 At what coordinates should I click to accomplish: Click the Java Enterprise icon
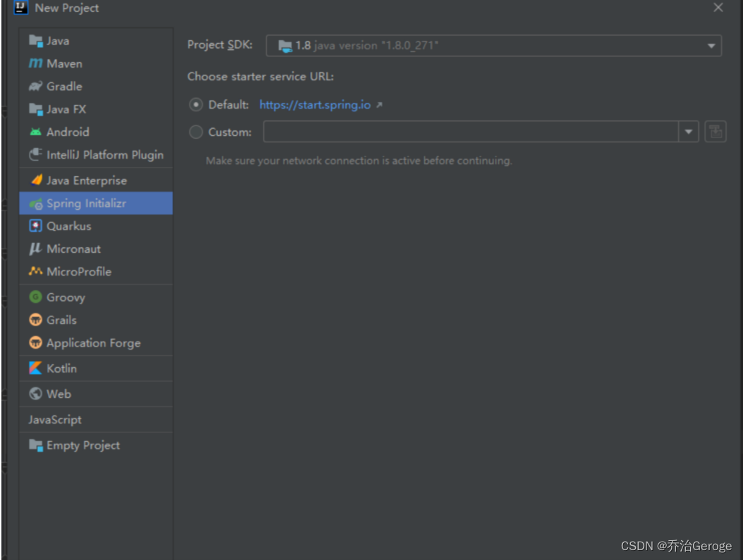click(36, 180)
